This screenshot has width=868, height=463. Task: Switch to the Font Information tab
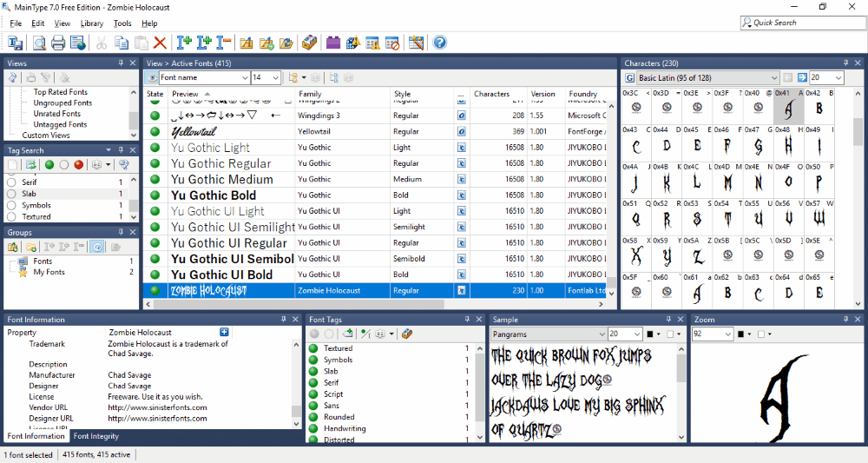pos(36,436)
